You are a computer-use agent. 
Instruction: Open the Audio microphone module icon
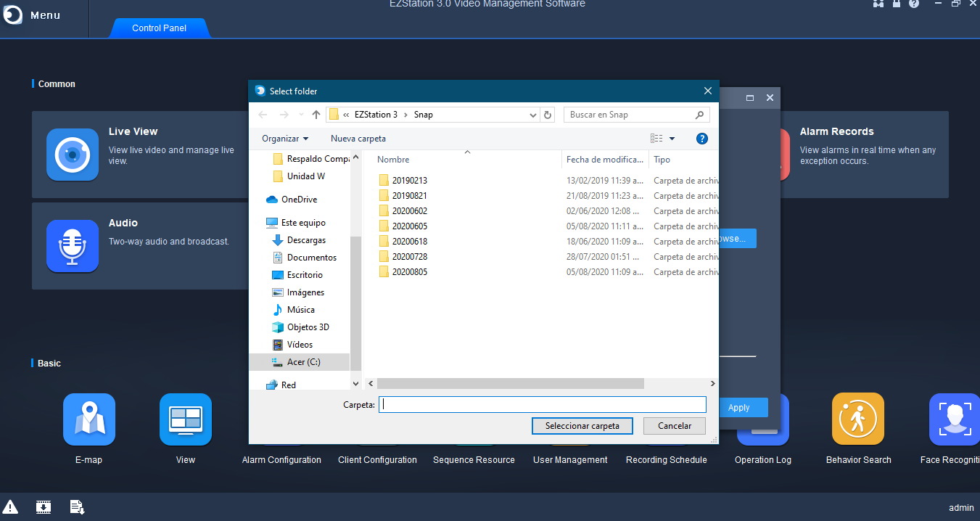coord(73,246)
